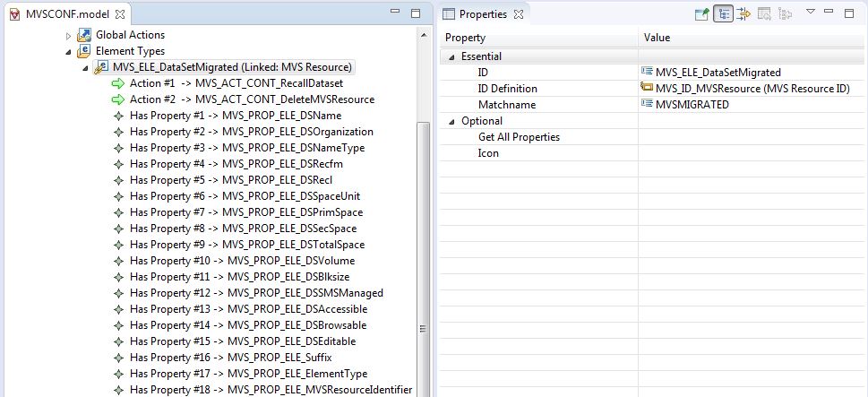Click the property icon of Has Property #14
Viewport: 868px width, 397px height.
(118, 325)
